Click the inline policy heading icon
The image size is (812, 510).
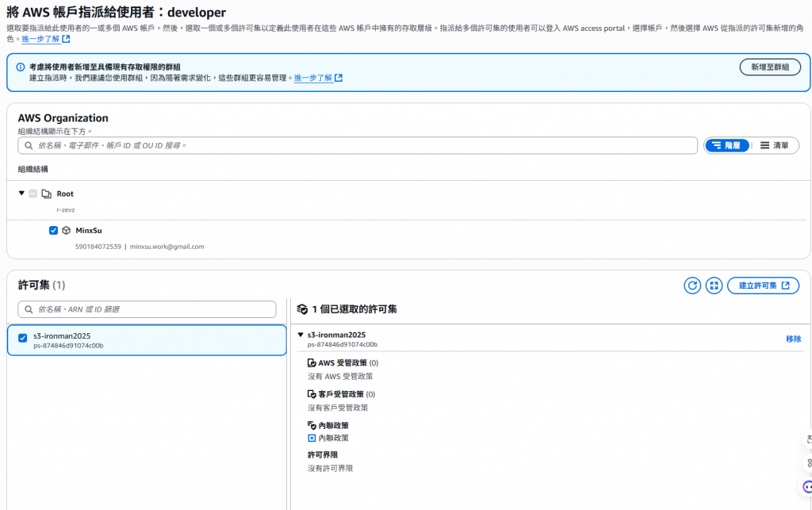[312, 425]
